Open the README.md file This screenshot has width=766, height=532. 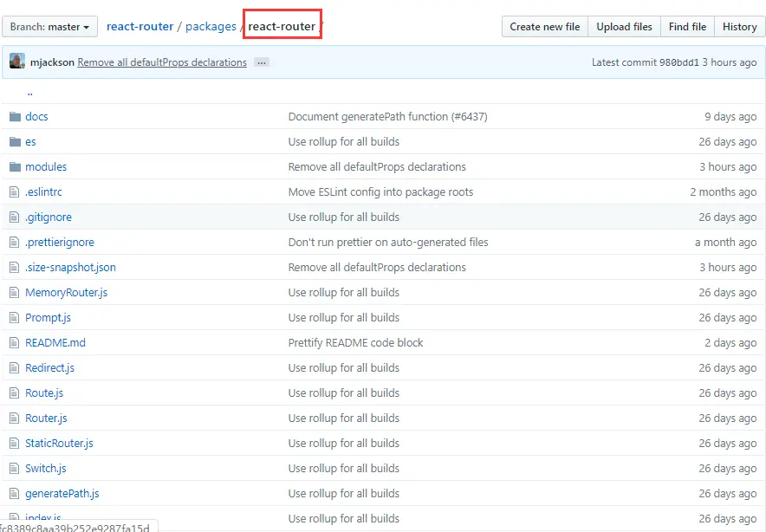pyautogui.click(x=55, y=343)
